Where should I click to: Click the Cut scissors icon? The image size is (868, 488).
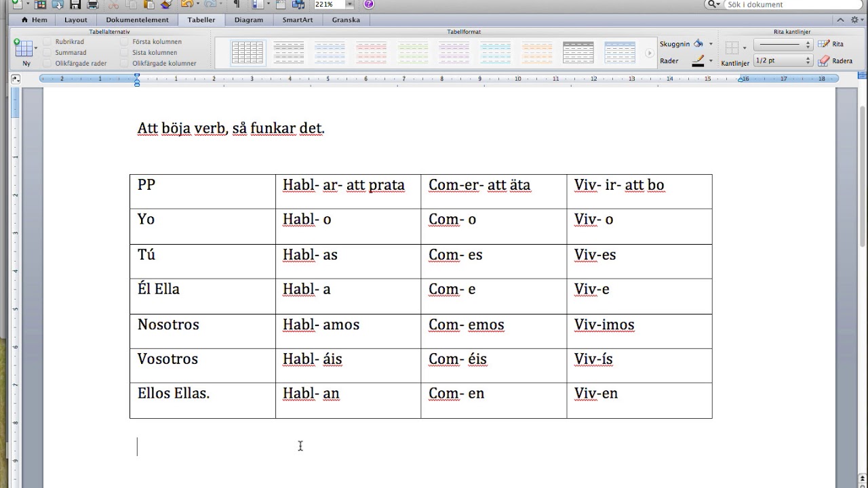point(114,4)
